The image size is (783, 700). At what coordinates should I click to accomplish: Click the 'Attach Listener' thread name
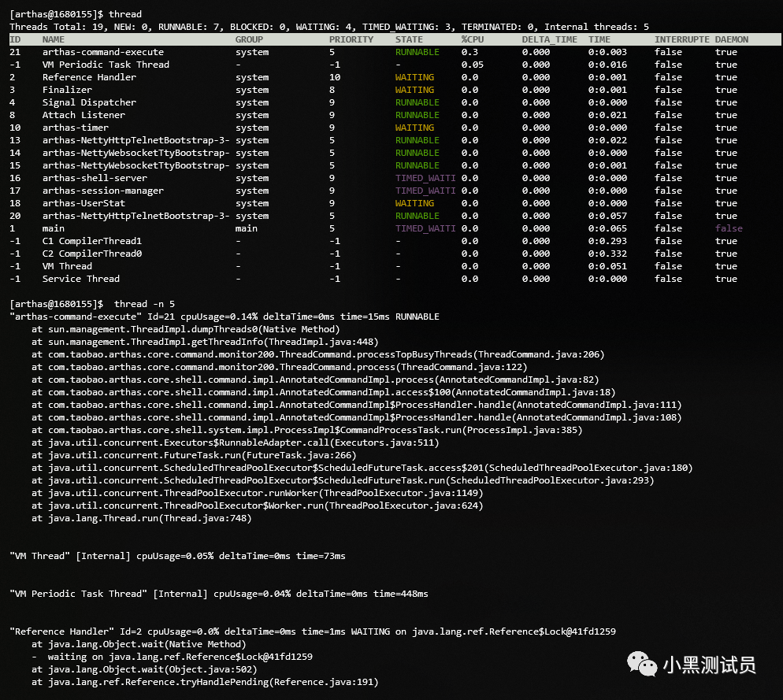83,115
